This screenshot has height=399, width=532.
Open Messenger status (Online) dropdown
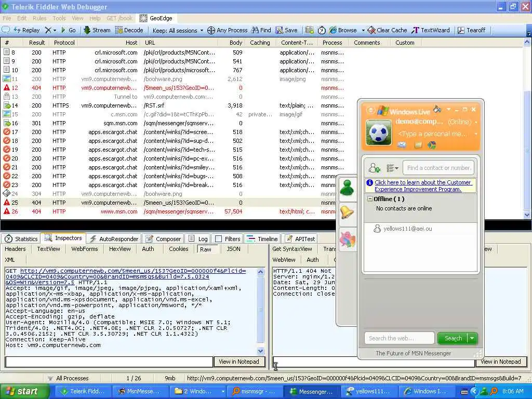[462, 122]
